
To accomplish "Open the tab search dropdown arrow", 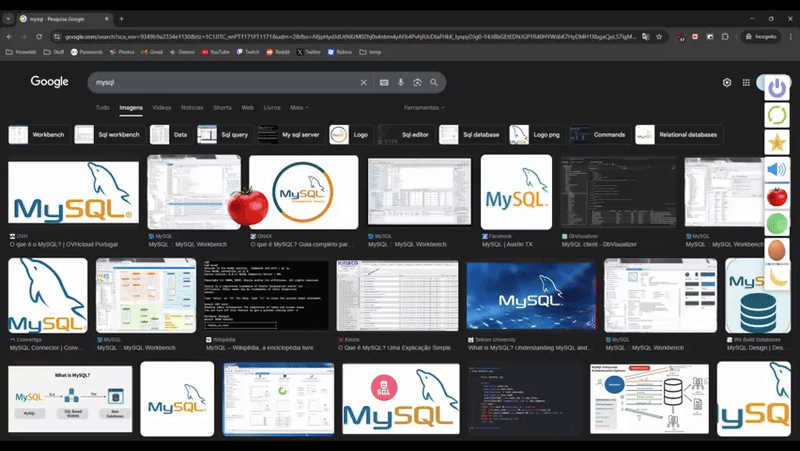I will click(x=9, y=18).
